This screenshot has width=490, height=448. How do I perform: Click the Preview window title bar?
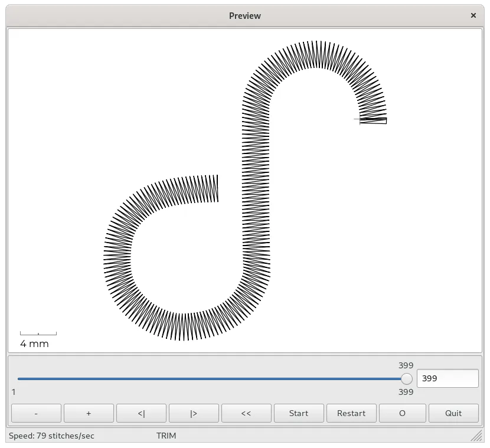point(244,16)
